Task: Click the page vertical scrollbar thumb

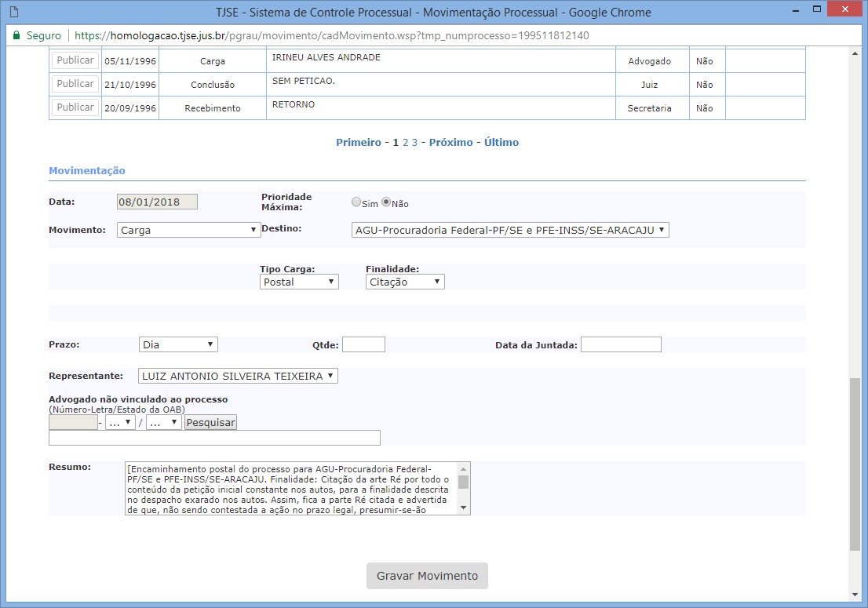Action: point(855,463)
